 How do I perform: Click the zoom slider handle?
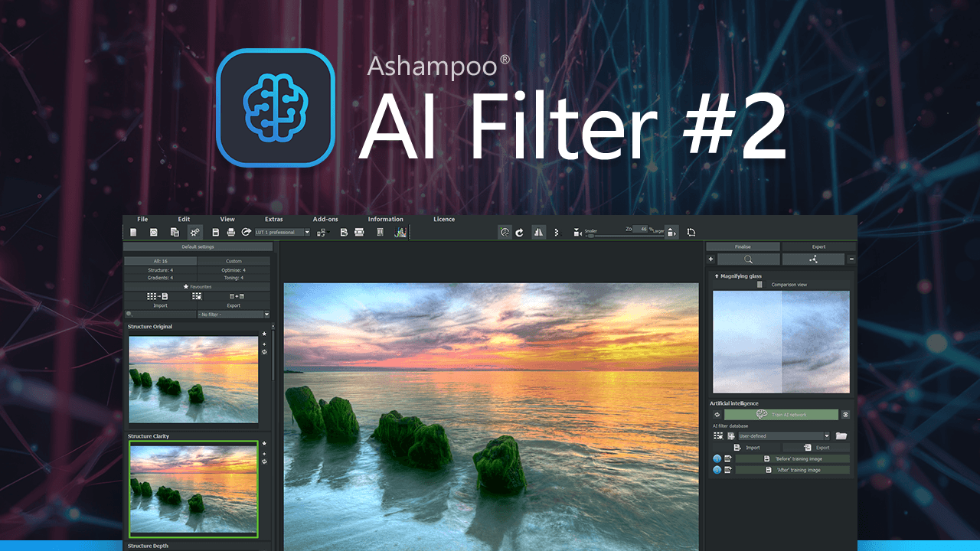(x=590, y=236)
